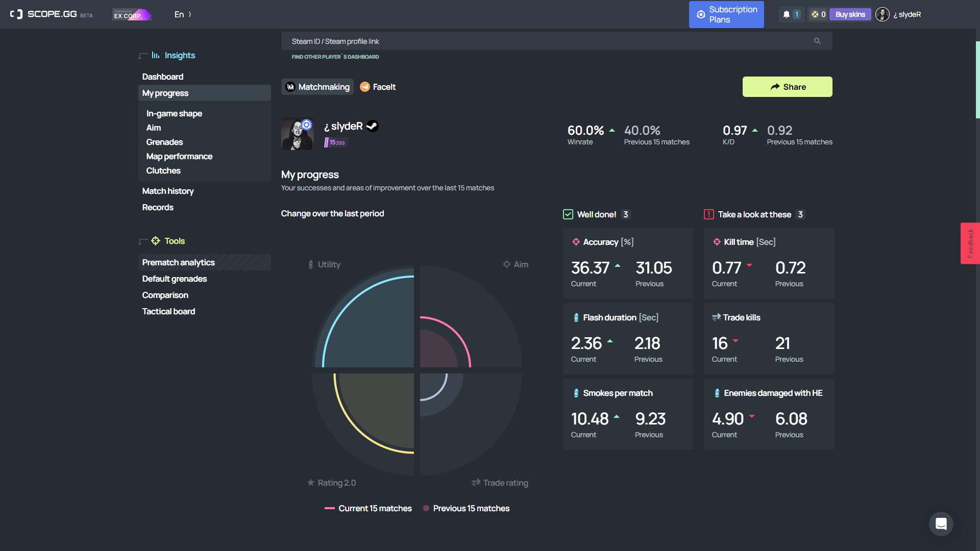
Task: Open the En language dropdown
Action: [x=182, y=14]
